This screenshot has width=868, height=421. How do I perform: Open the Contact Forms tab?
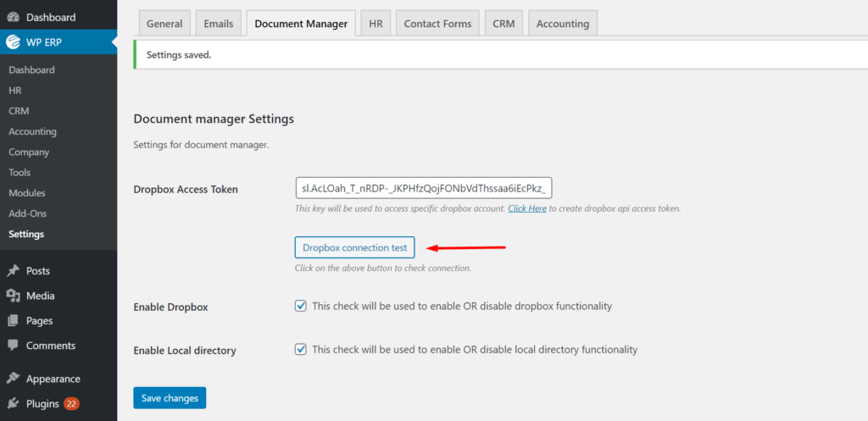[438, 24]
